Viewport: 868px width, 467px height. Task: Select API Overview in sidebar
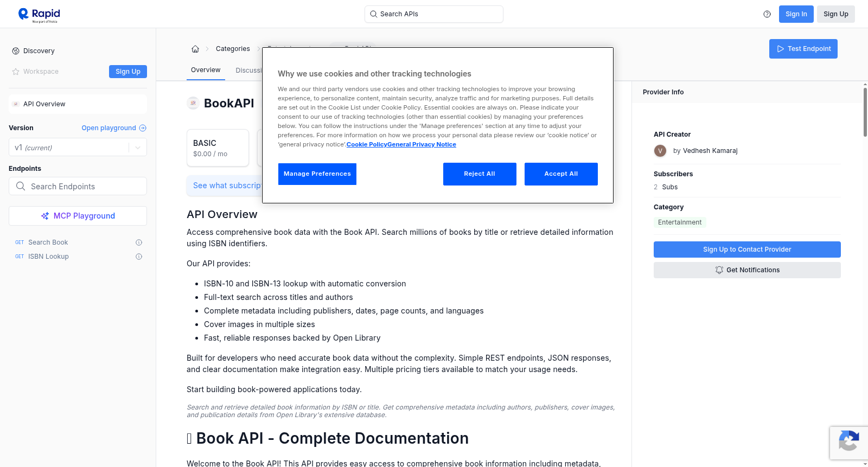[x=78, y=104]
